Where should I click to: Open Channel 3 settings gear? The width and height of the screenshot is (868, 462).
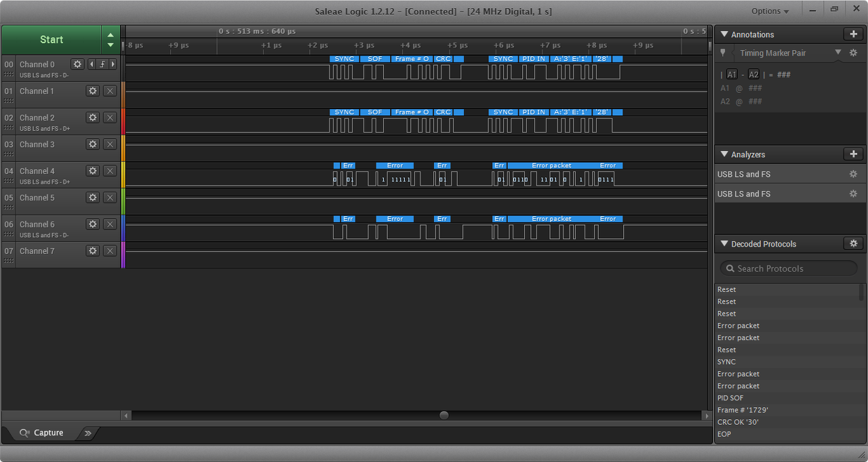tap(93, 144)
